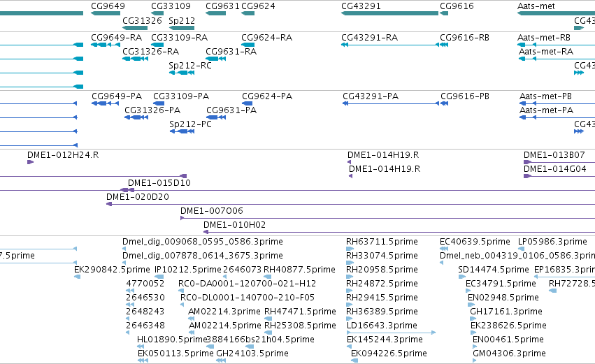This screenshot has width=595, height=364.
Task: Click the Sp212 gene label
Action: click(182, 20)
